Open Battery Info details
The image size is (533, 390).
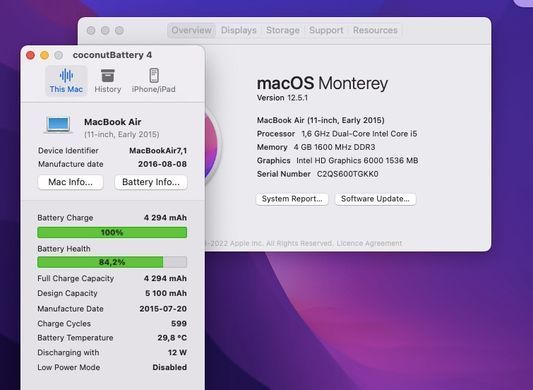pos(151,182)
